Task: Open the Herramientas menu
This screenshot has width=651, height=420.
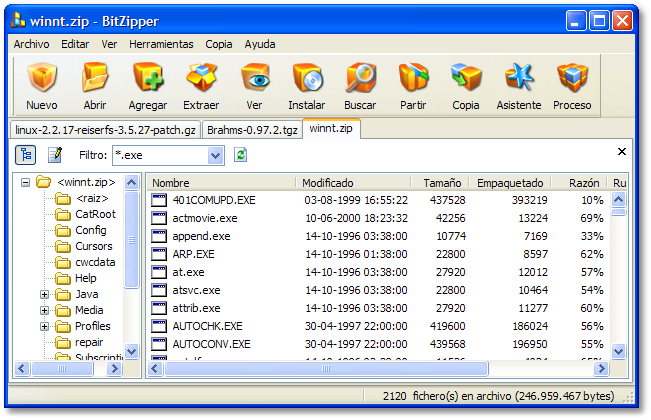Action: (x=161, y=44)
